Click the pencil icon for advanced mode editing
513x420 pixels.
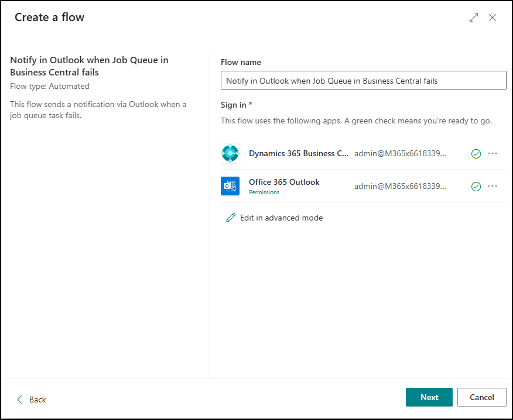[x=230, y=217]
